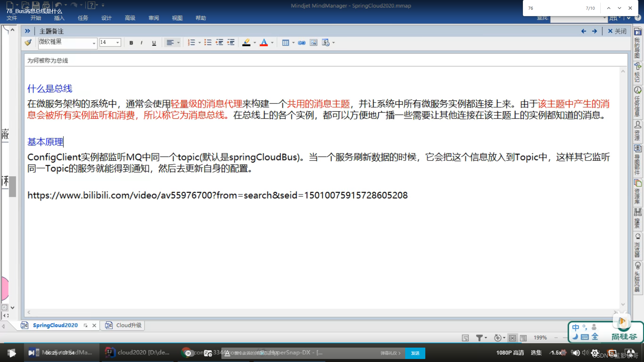Viewport: 644px width, 362px height.
Task: Click the Underline formatting icon
Action: [154, 43]
